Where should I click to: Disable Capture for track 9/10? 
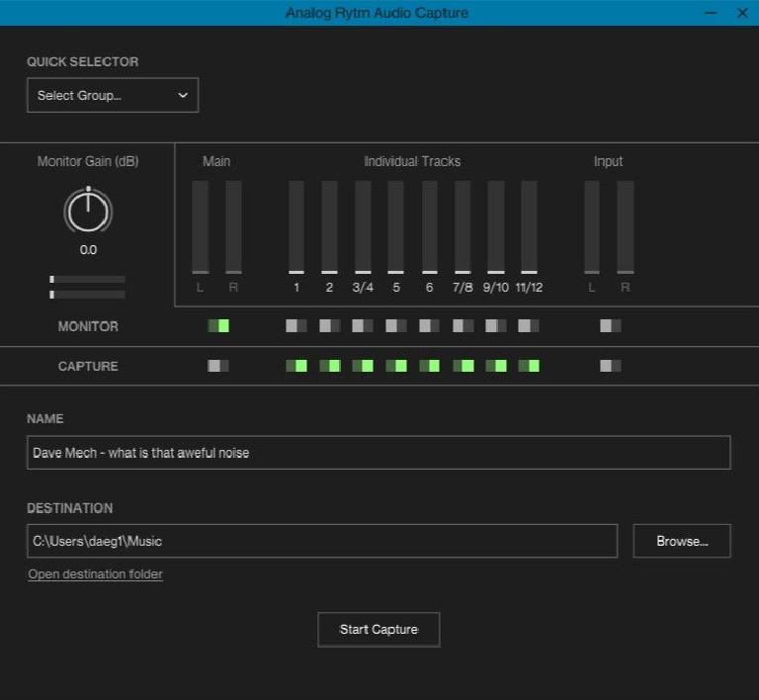496,366
